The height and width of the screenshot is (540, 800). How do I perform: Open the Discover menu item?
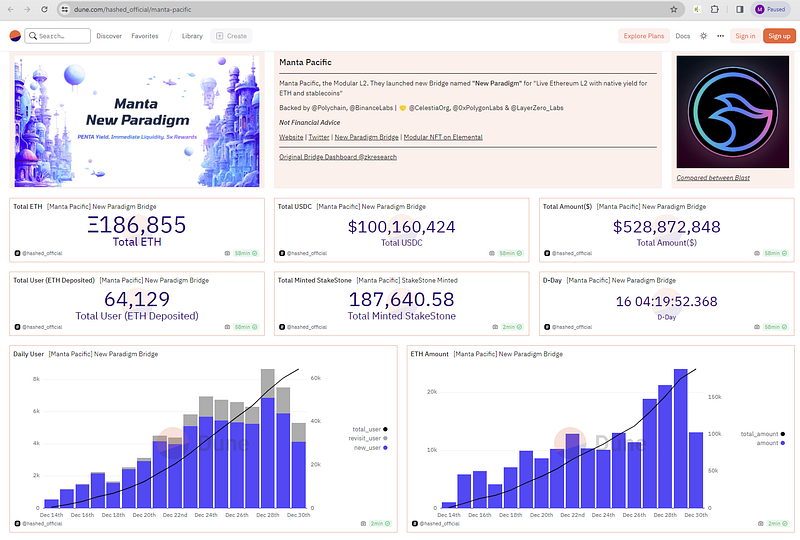[x=109, y=36]
